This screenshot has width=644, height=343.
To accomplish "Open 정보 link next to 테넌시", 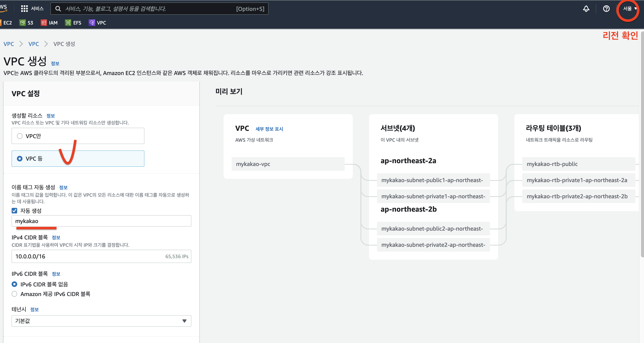I will 35,309.
